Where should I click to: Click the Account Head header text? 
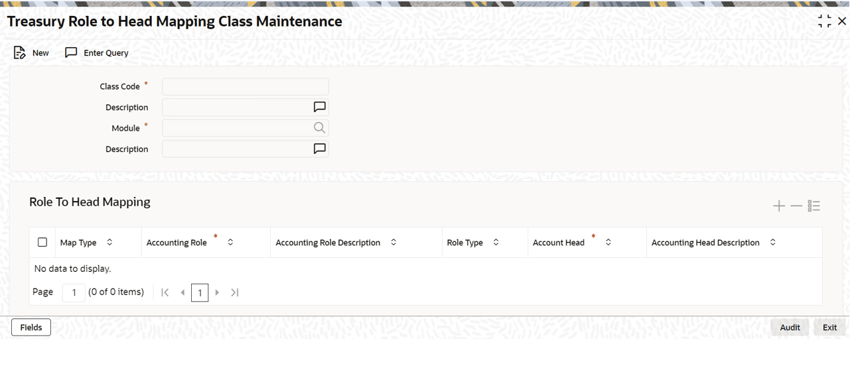click(x=559, y=243)
